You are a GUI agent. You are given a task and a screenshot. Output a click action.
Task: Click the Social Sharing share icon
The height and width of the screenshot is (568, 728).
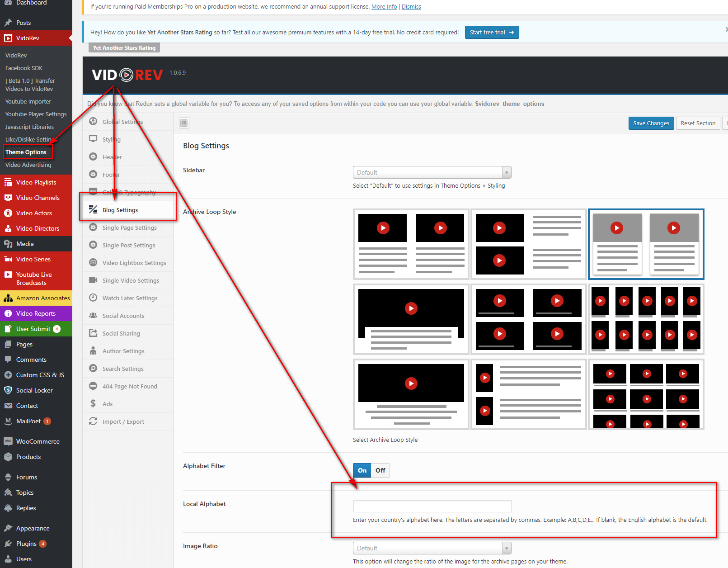tap(93, 333)
